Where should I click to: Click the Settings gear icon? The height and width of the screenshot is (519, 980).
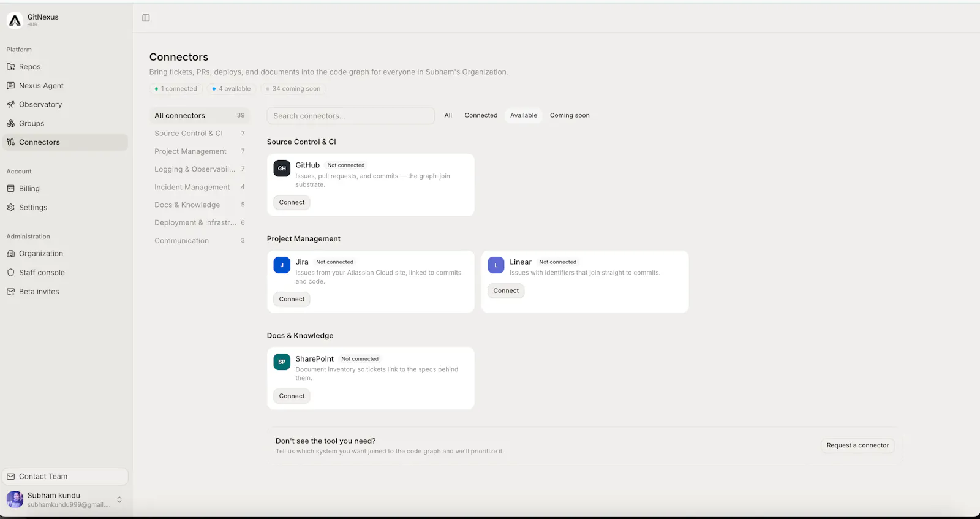click(x=10, y=208)
